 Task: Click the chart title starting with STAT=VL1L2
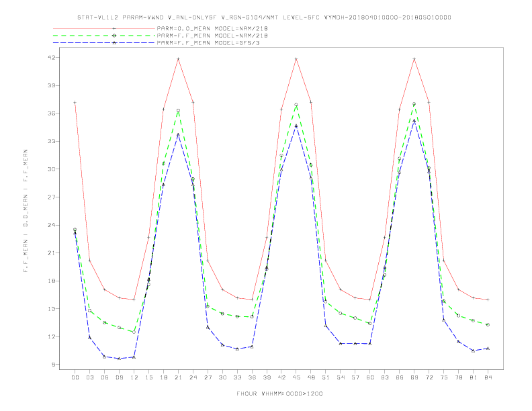click(x=264, y=17)
